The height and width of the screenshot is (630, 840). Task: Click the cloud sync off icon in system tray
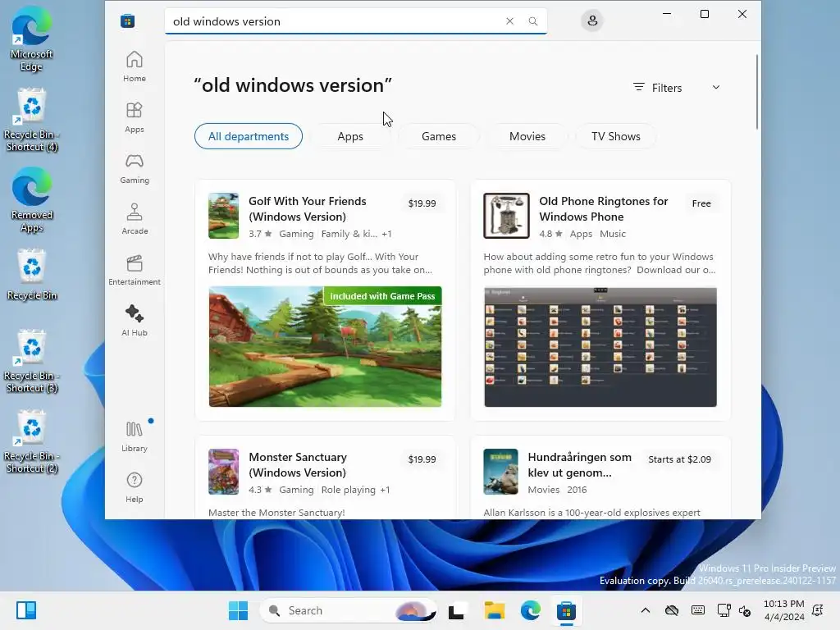click(x=672, y=610)
